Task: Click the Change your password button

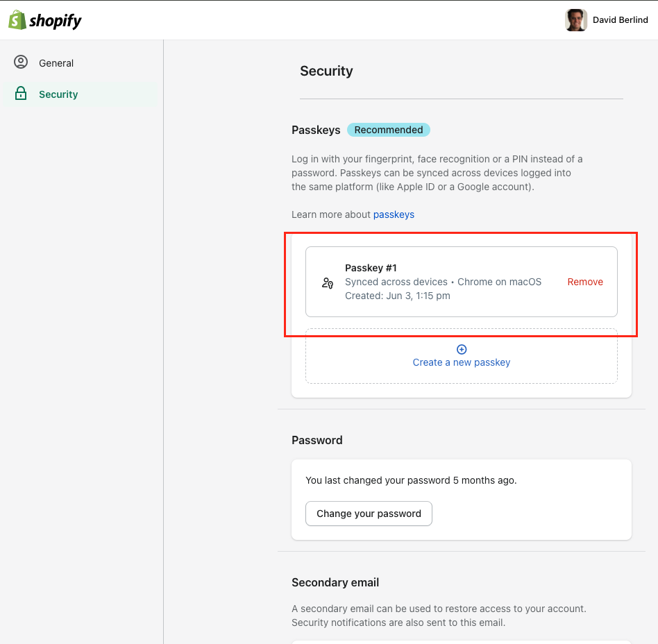Action: click(x=369, y=514)
